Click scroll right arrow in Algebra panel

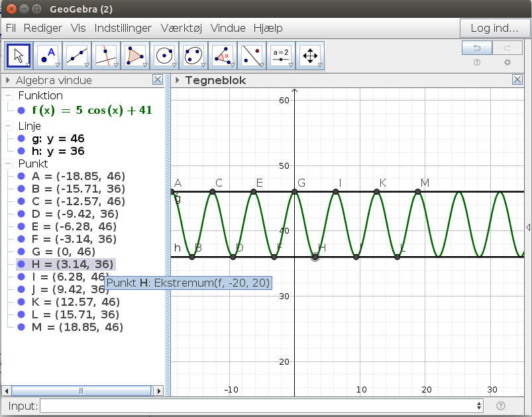tap(158, 391)
